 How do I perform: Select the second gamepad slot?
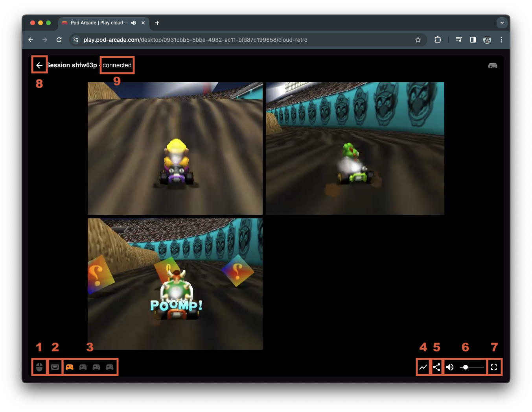[83, 367]
